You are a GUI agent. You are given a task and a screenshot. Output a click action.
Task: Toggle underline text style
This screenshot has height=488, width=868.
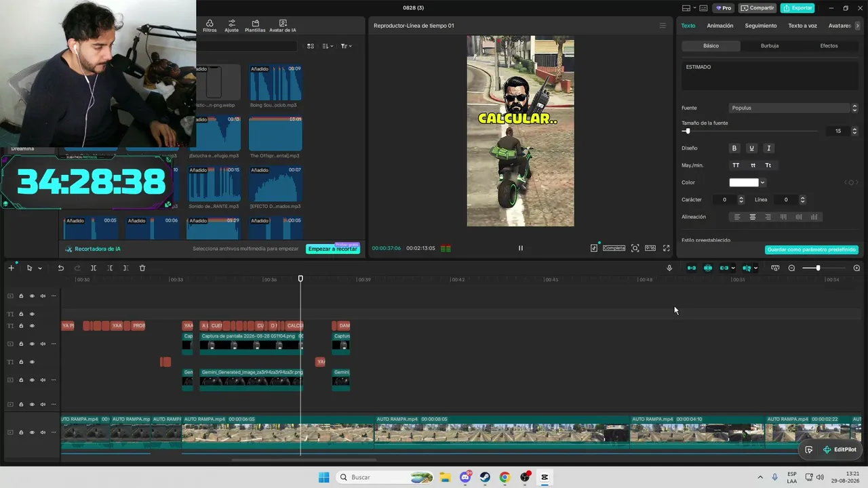pyautogui.click(x=751, y=148)
